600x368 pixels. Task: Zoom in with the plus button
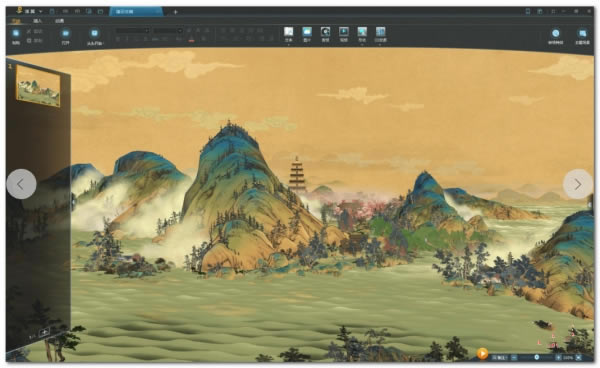[x=558, y=357]
